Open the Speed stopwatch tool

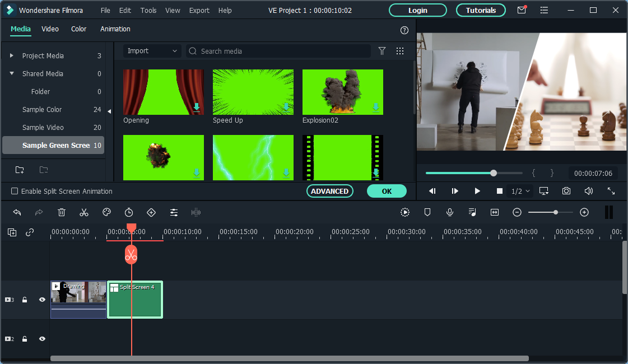tap(128, 212)
